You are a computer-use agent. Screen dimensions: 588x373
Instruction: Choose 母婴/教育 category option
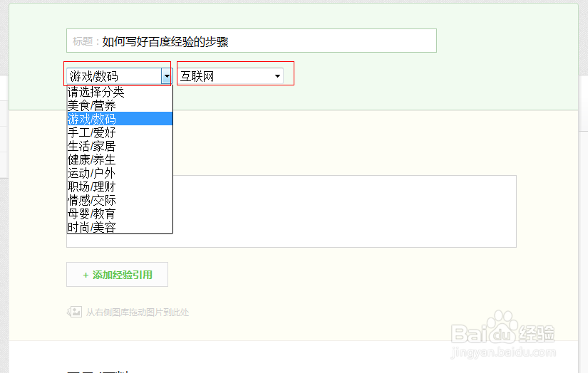(x=120, y=214)
